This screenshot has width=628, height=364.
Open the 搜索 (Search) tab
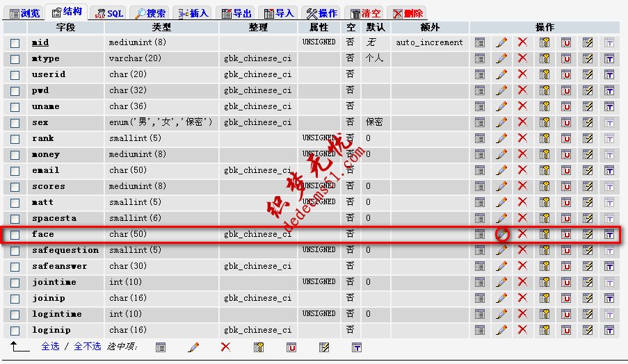click(x=151, y=13)
